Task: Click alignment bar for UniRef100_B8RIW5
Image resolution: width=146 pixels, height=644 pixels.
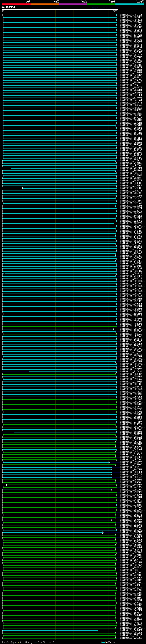Action: [65, 432]
